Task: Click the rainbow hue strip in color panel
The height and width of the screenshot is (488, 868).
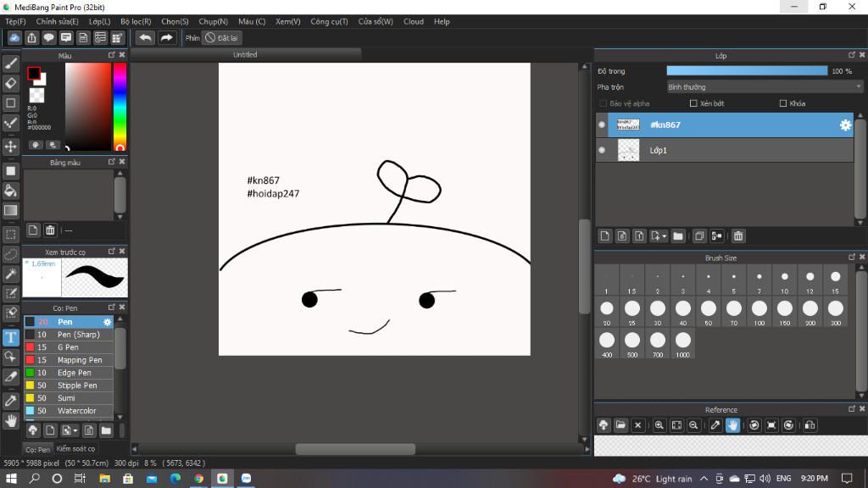Action: (120, 106)
